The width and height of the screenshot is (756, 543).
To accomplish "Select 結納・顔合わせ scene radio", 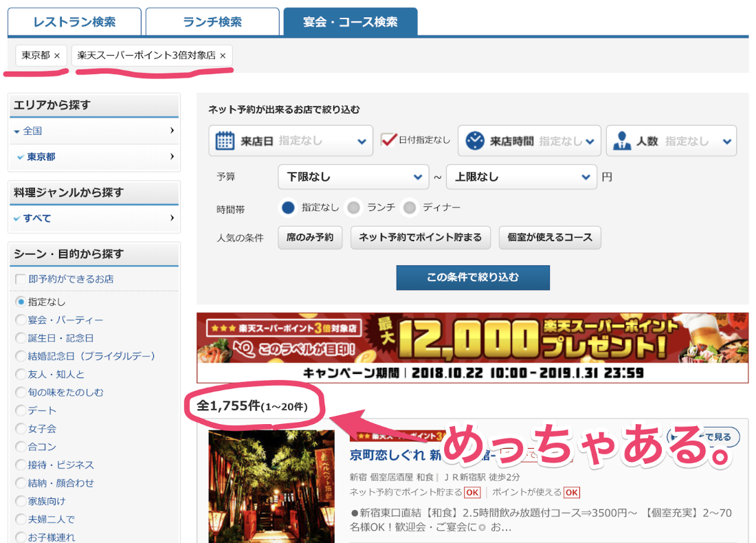I will [20, 483].
